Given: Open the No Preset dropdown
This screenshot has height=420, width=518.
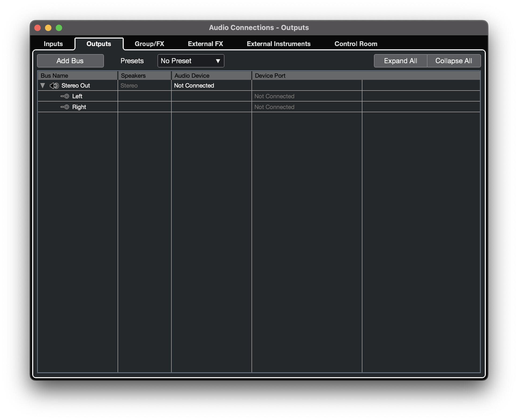Looking at the screenshot, I should click(x=191, y=61).
